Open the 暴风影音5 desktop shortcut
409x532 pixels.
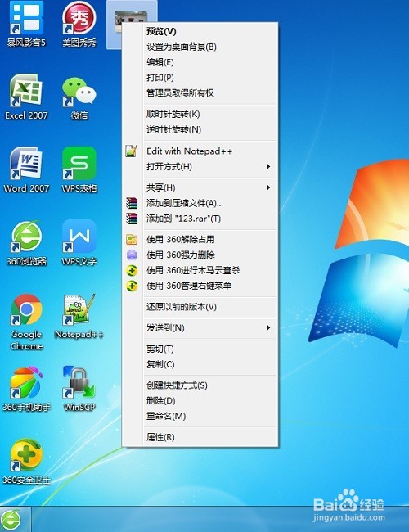tap(26, 24)
